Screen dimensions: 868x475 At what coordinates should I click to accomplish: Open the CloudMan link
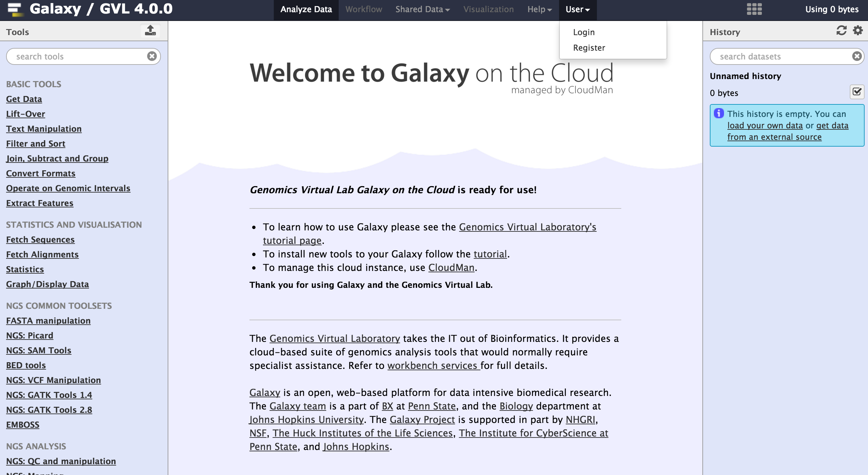[451, 268]
